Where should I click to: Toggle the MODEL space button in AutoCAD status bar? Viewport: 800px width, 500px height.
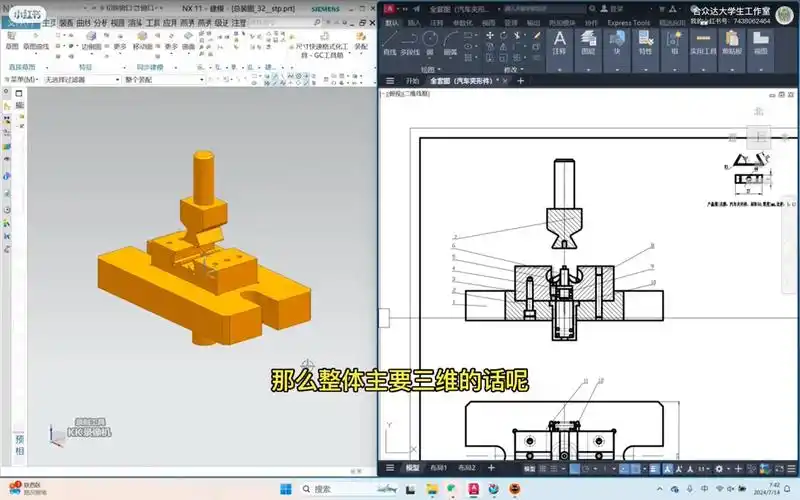point(530,468)
